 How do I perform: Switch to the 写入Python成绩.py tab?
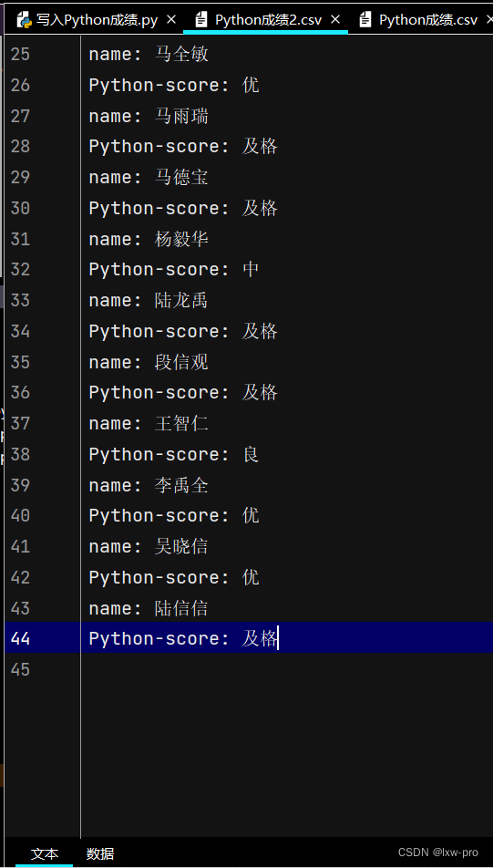click(x=97, y=20)
